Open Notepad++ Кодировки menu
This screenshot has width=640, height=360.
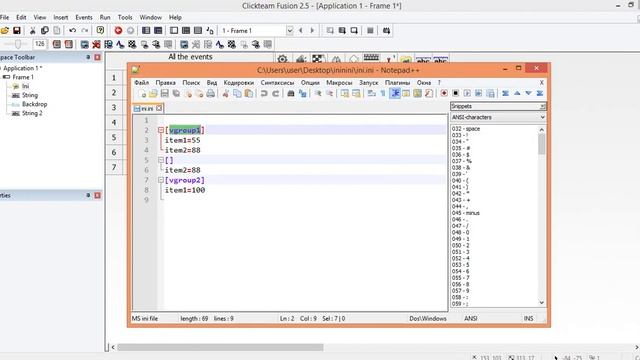pyautogui.click(x=238, y=82)
